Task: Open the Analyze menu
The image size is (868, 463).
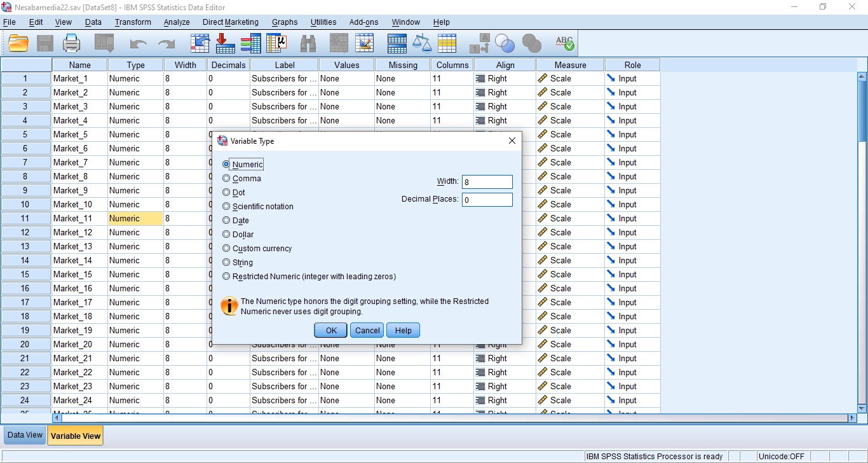Action: (x=176, y=22)
